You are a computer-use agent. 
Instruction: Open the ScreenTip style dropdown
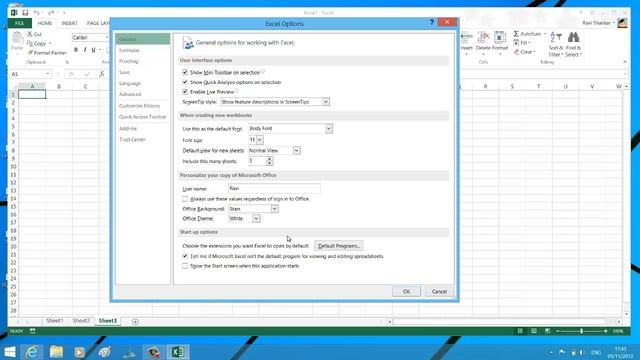[x=325, y=102]
